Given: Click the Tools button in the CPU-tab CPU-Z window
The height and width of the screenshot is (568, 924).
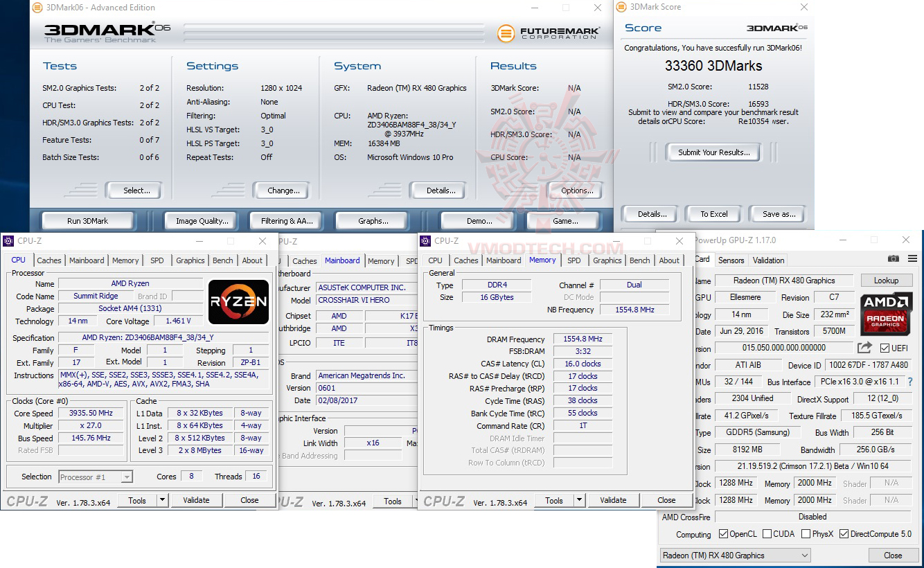Looking at the screenshot, I should tap(137, 500).
